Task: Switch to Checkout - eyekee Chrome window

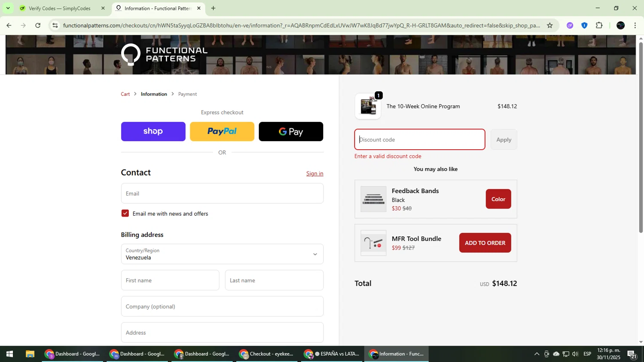Action: 267,354
